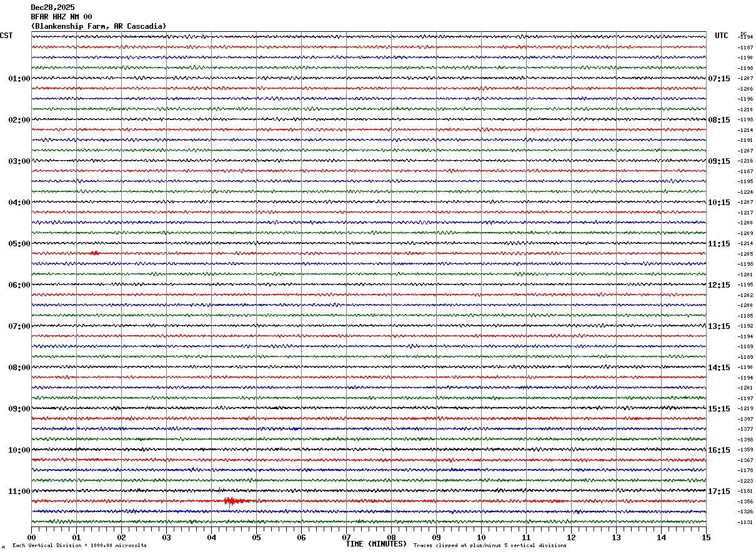
Task: Click minute 03 on the bottom time axis
Action: tap(166, 537)
